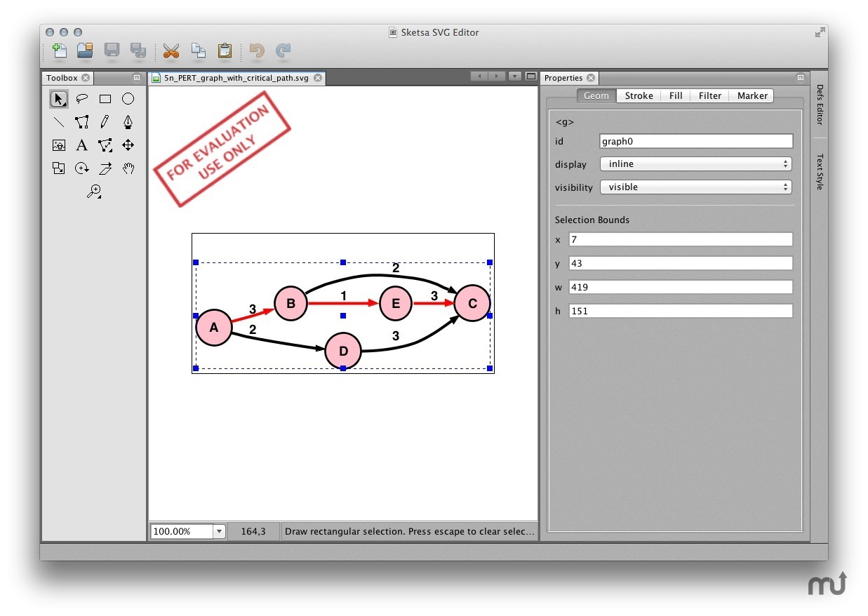Click the Cut scissors icon
This screenshot has height=616, width=868.
171,51
